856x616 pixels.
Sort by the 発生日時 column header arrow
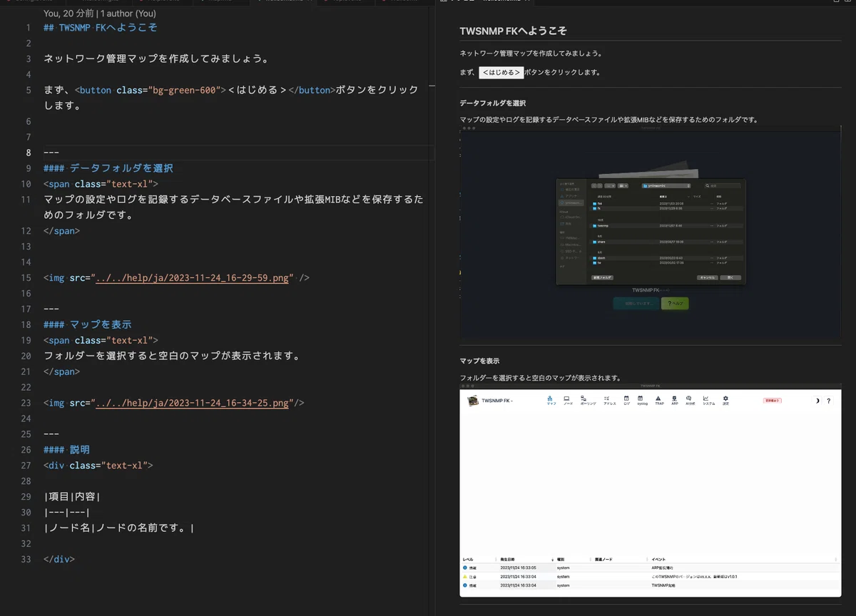pyautogui.click(x=552, y=560)
